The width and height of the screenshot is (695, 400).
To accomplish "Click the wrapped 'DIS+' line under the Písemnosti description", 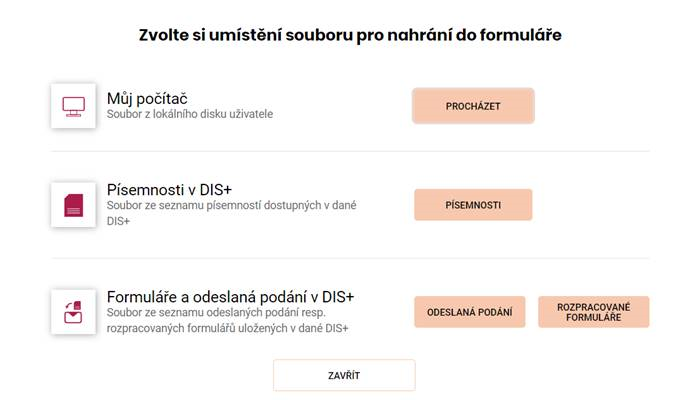I will [x=118, y=221].
